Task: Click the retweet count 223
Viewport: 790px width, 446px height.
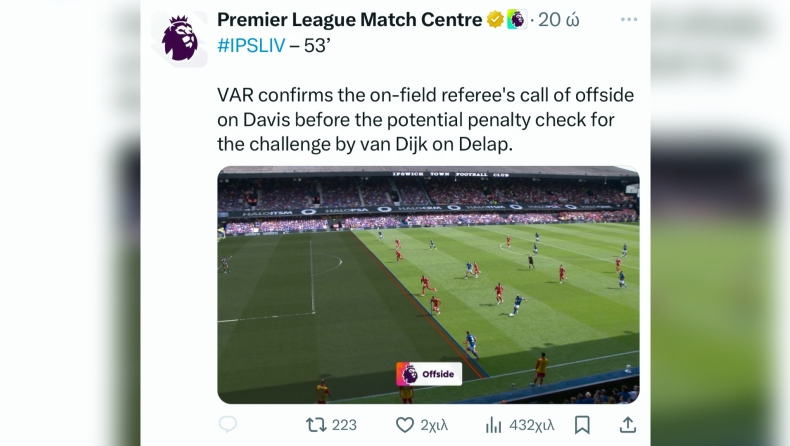Action: [x=344, y=425]
